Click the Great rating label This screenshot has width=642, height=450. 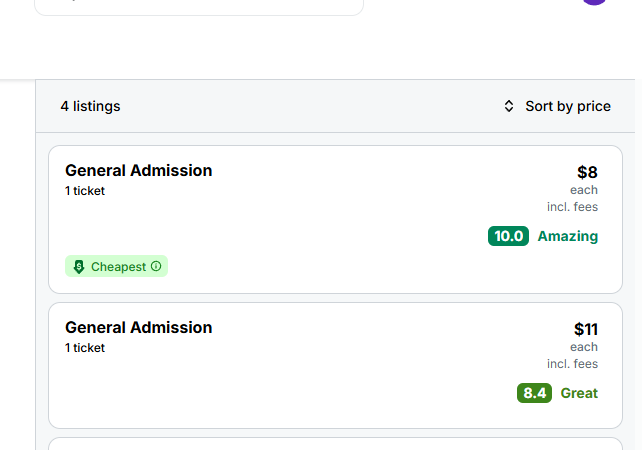click(579, 393)
